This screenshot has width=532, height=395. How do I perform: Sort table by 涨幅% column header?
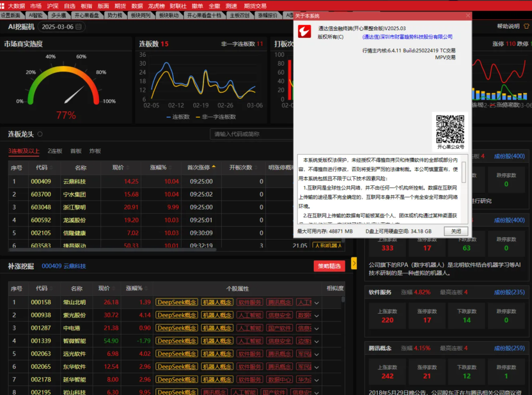pyautogui.click(x=158, y=168)
